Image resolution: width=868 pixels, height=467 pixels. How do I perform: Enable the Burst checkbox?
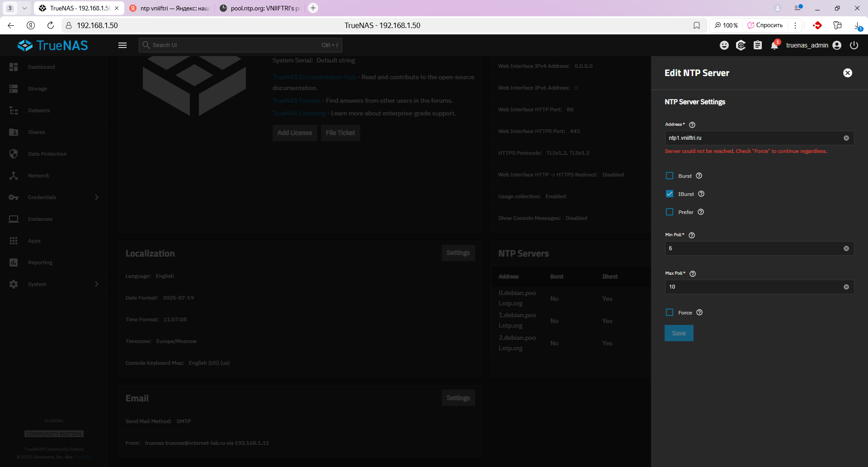point(670,176)
